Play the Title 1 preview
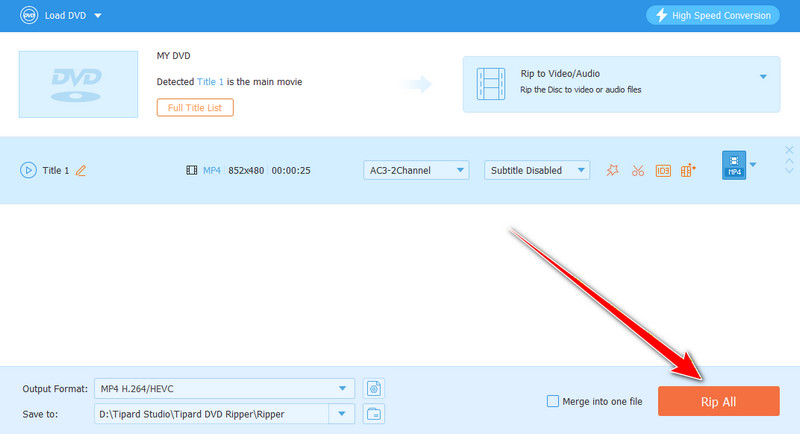The image size is (800, 434). (x=28, y=170)
